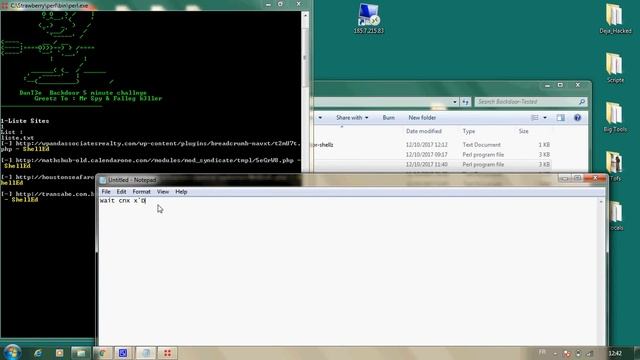Click the Notepad vertical scrollbar

point(601,271)
